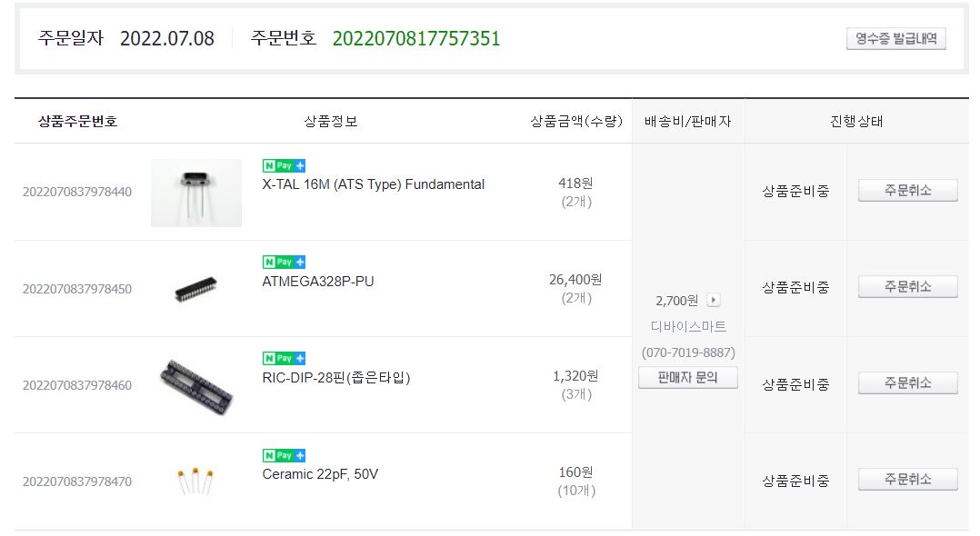Click N Pay badge for RIC-DIP-28핀 item
Viewport: 980px width, 536px height.
pos(284,358)
